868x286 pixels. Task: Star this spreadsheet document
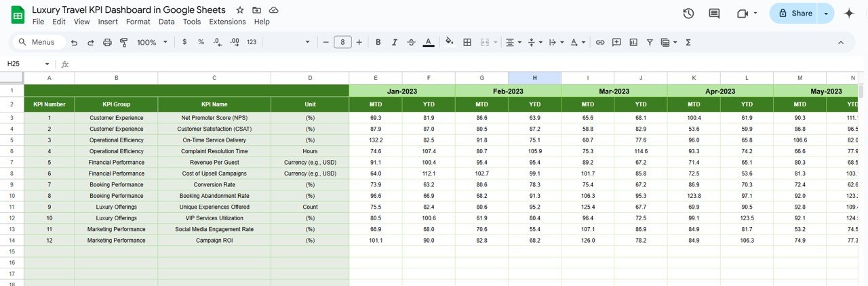(x=240, y=11)
